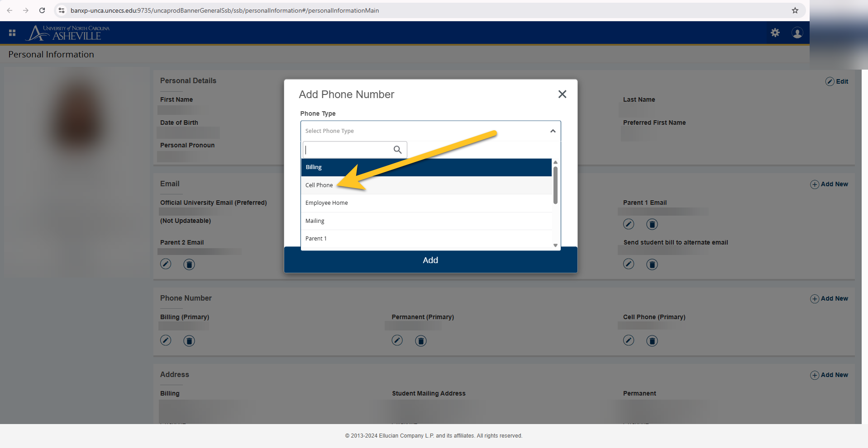Select Billing option in dropdown list
This screenshot has width=868, height=448.
314,167
